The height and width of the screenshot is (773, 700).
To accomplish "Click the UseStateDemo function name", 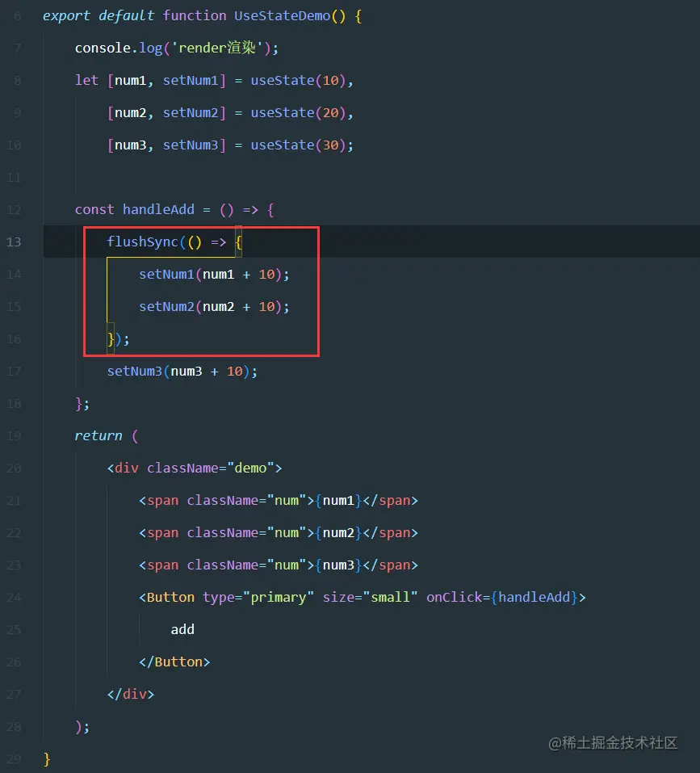I will click(x=283, y=16).
